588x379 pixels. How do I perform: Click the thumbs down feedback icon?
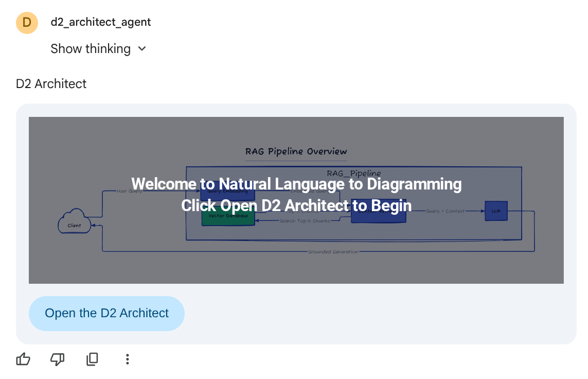click(x=58, y=359)
